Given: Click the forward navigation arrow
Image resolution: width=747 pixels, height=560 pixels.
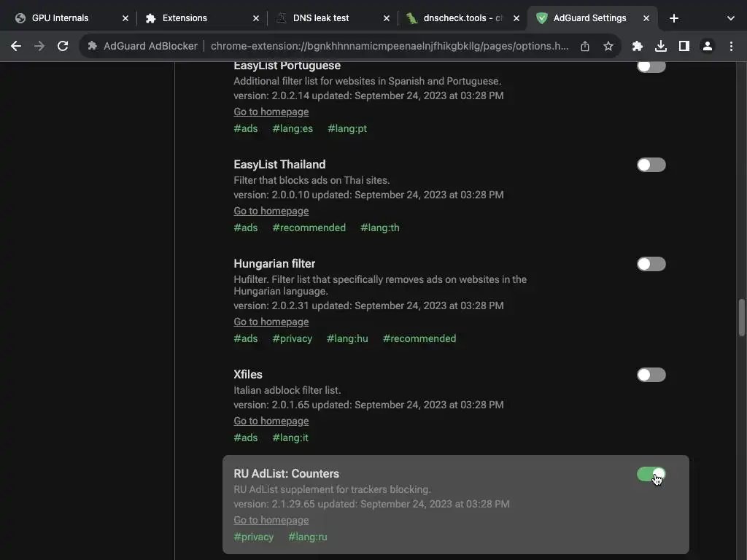Looking at the screenshot, I should [x=39, y=46].
